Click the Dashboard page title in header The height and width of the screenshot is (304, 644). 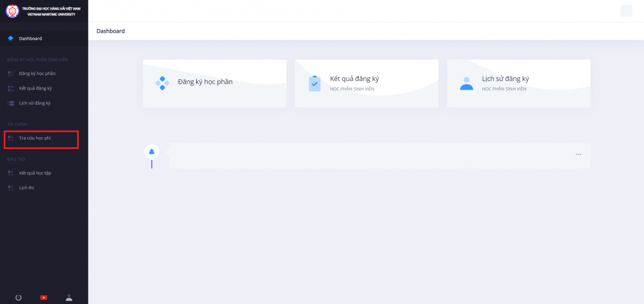point(111,31)
